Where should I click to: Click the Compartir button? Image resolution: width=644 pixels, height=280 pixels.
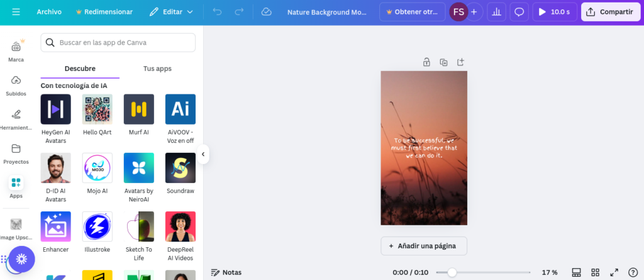pyautogui.click(x=611, y=12)
